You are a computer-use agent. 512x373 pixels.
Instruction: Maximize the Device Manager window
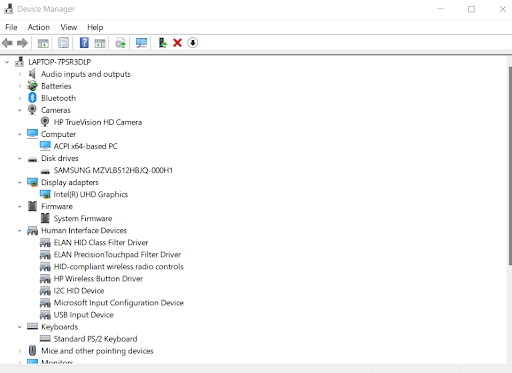pos(471,9)
